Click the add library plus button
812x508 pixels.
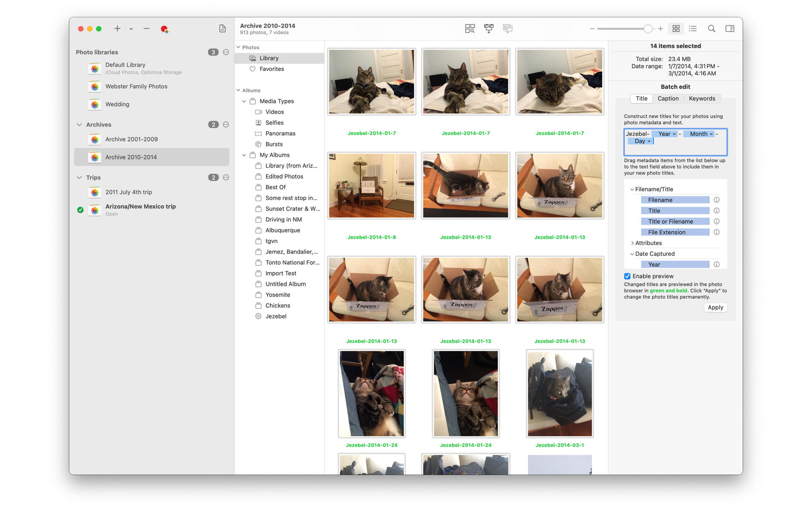pos(117,28)
